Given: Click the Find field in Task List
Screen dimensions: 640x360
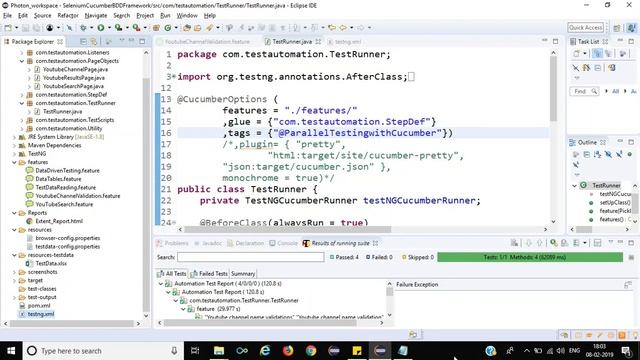Looking at the screenshot, I should pyautogui.click(x=584, y=91).
